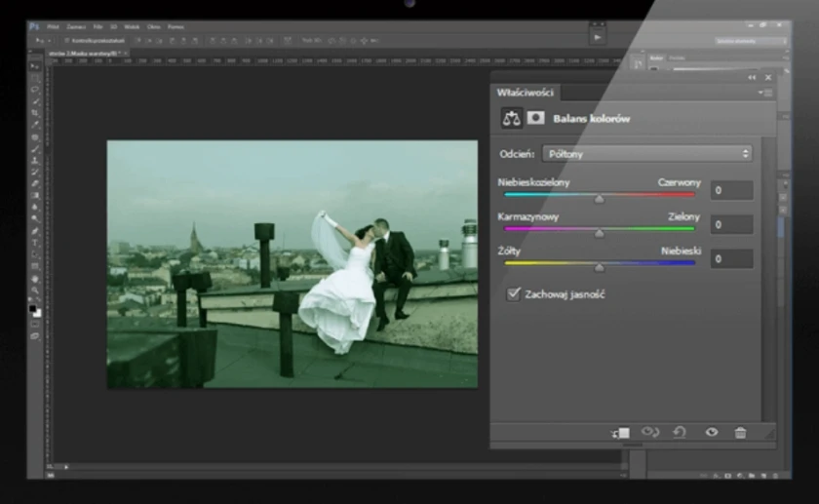Toggle layer visibility eye icon in Properties

click(x=711, y=432)
